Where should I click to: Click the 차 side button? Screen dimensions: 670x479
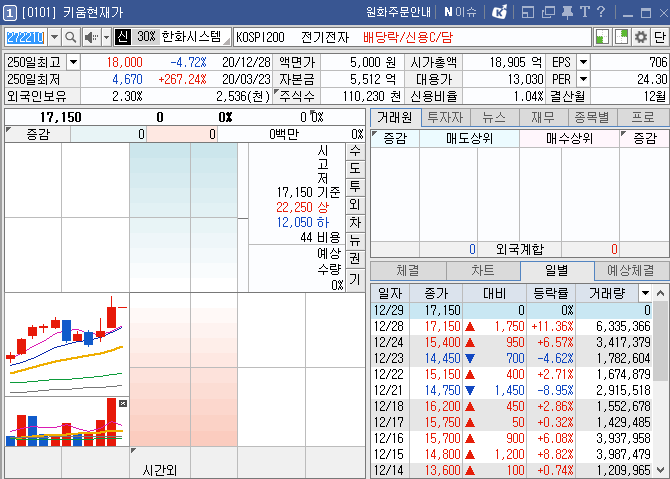[355, 222]
